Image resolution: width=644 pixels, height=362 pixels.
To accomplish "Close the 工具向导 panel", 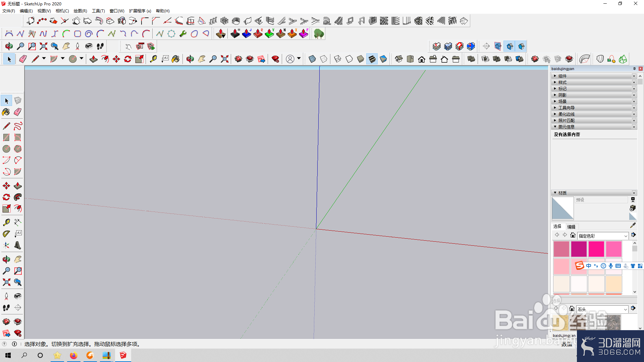I will pos(634,108).
